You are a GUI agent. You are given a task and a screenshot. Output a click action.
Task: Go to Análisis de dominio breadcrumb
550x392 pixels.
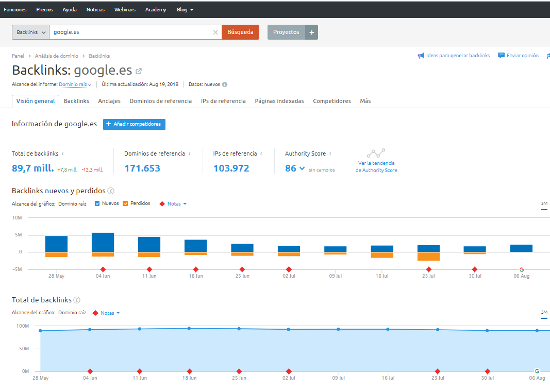[57, 56]
